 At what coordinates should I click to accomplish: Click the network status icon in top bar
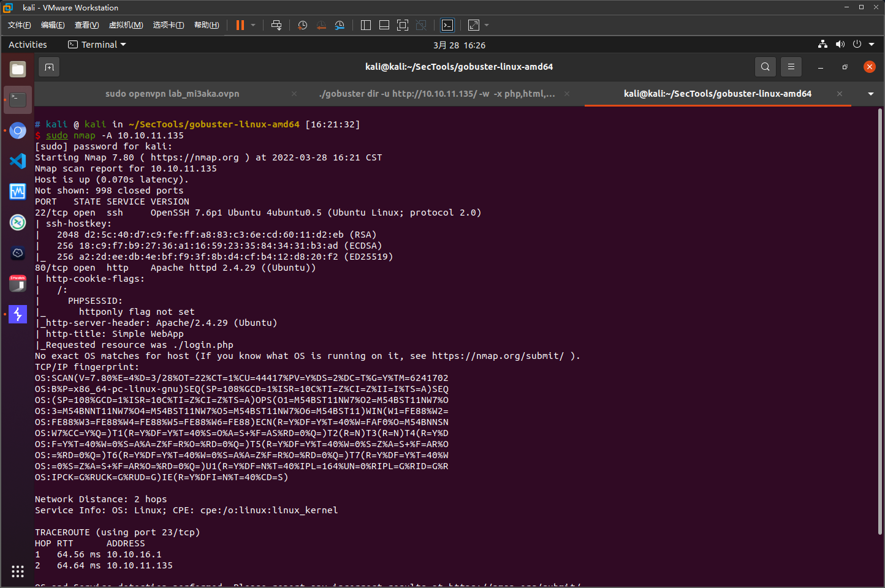[x=822, y=44]
